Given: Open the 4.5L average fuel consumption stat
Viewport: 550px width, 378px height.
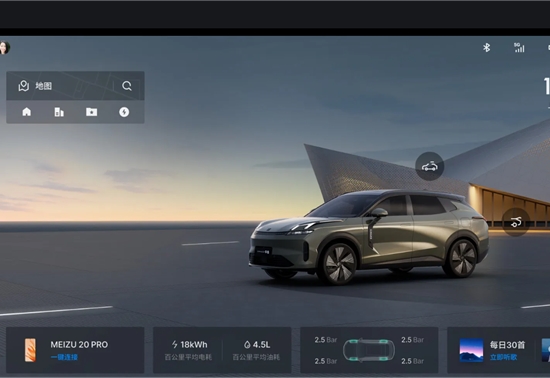Looking at the screenshot, I should click(x=256, y=350).
